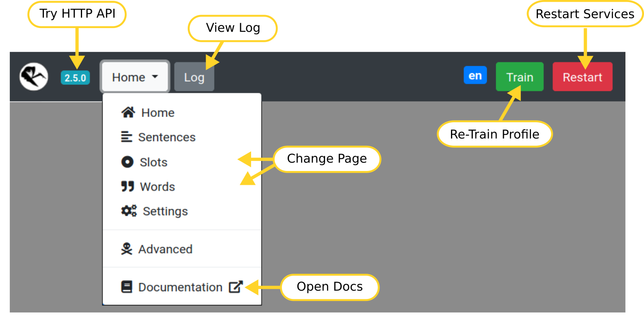Screen dimensions: 644x316
Task: Click the Home dropdown arrow
Action: click(x=155, y=77)
